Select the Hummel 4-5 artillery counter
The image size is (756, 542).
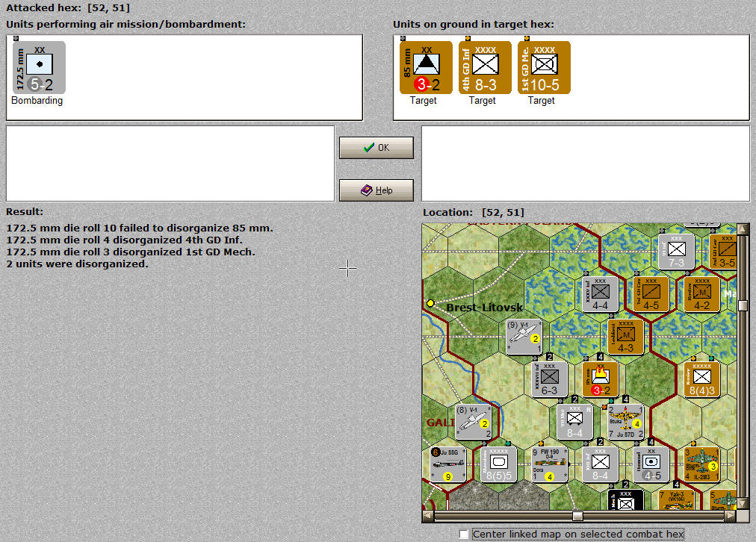651,464
